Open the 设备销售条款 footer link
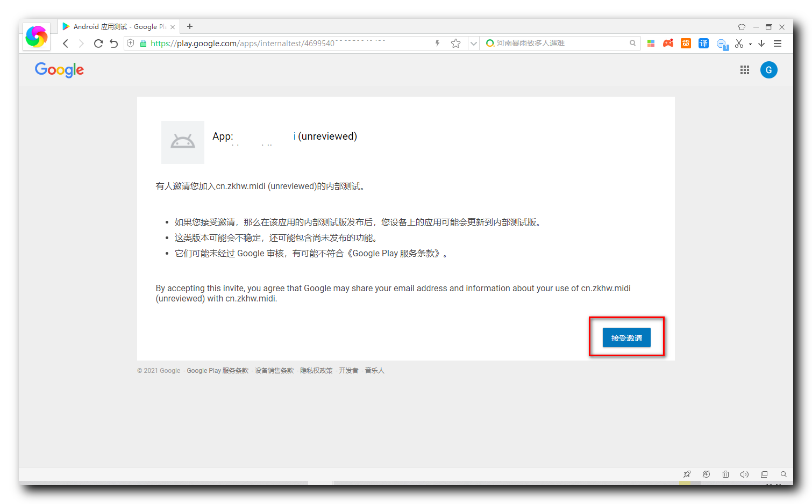Viewport: 812px width, 504px height. coord(274,371)
